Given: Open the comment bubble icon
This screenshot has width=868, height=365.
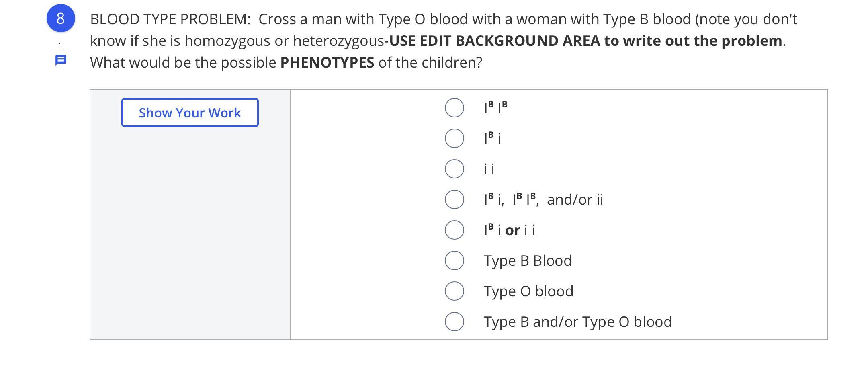Looking at the screenshot, I should 61,60.
